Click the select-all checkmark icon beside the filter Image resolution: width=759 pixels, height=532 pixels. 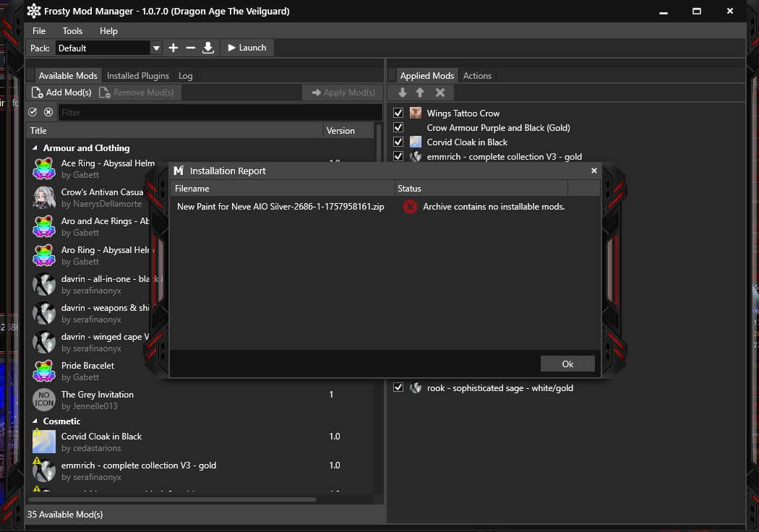[33, 112]
